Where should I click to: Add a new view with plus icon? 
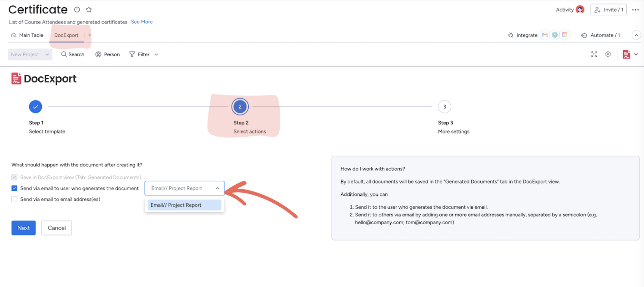90,35
